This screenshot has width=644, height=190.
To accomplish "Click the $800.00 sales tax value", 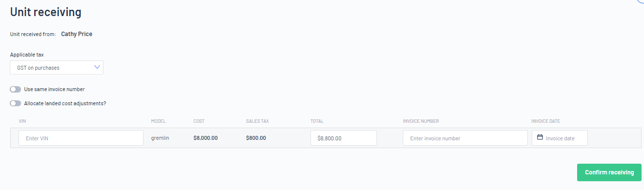I will (256, 138).
